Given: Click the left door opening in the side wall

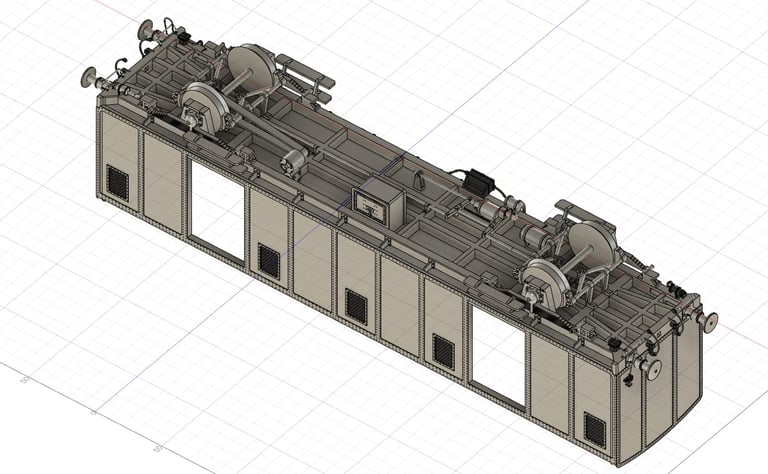Looking at the screenshot, I should point(217,210).
